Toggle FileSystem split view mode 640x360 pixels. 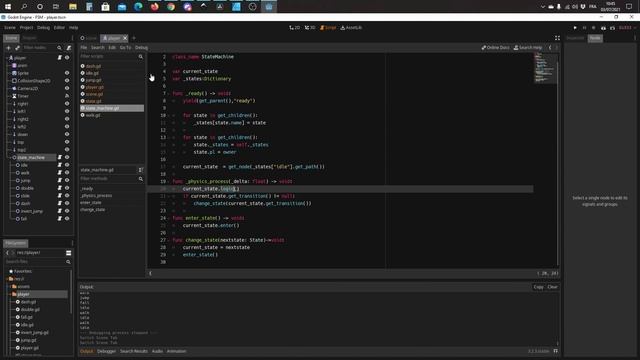[x=69, y=253]
